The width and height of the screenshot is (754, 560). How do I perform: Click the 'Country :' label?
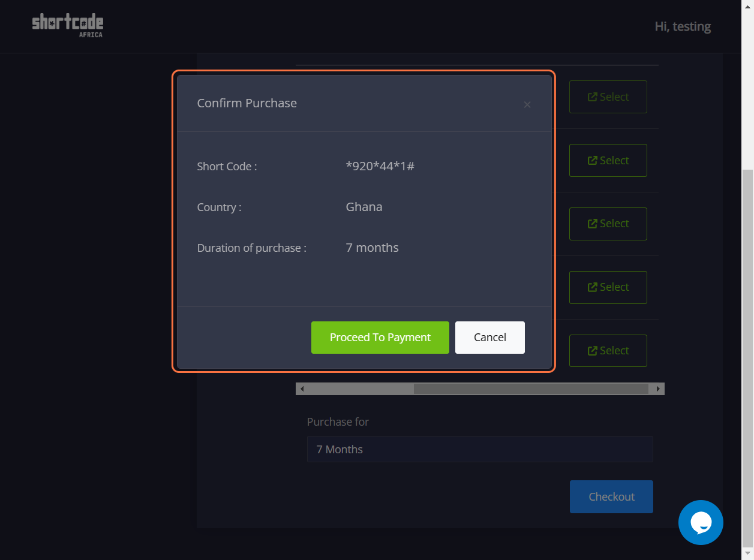[219, 207]
